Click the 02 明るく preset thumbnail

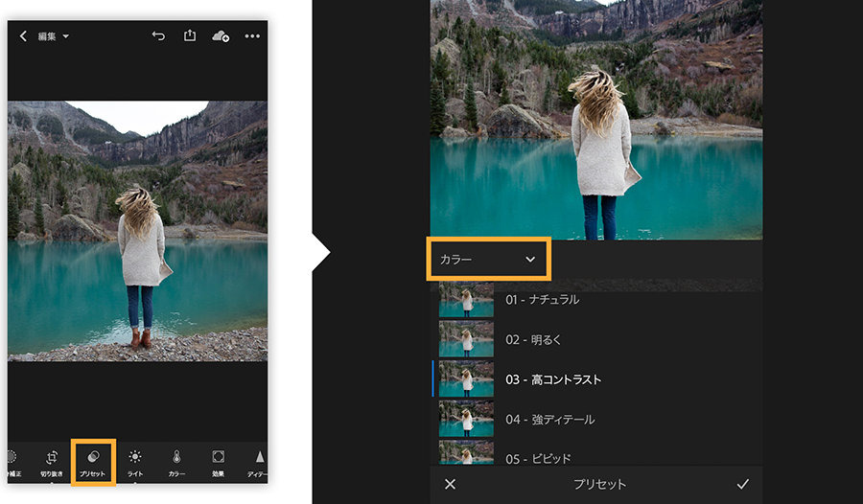click(466, 339)
